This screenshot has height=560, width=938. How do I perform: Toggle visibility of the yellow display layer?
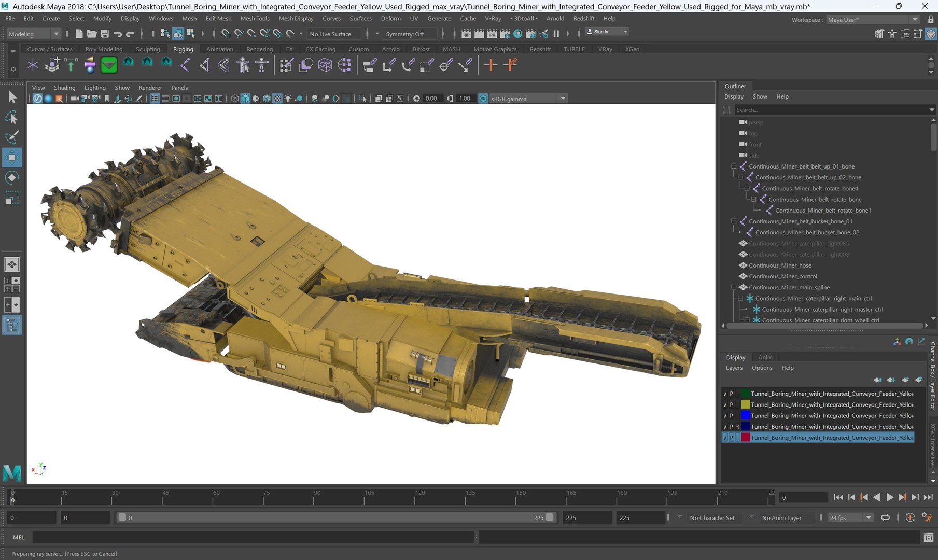pos(725,404)
